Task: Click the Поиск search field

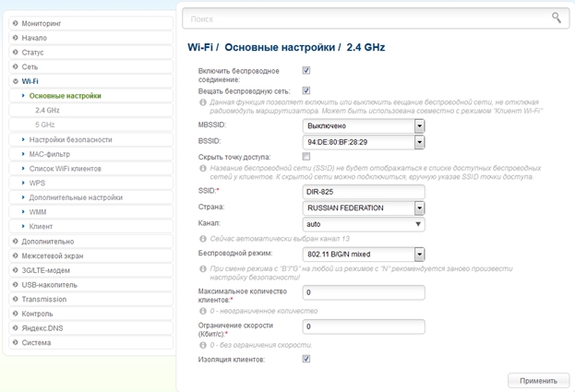Action: (x=365, y=18)
